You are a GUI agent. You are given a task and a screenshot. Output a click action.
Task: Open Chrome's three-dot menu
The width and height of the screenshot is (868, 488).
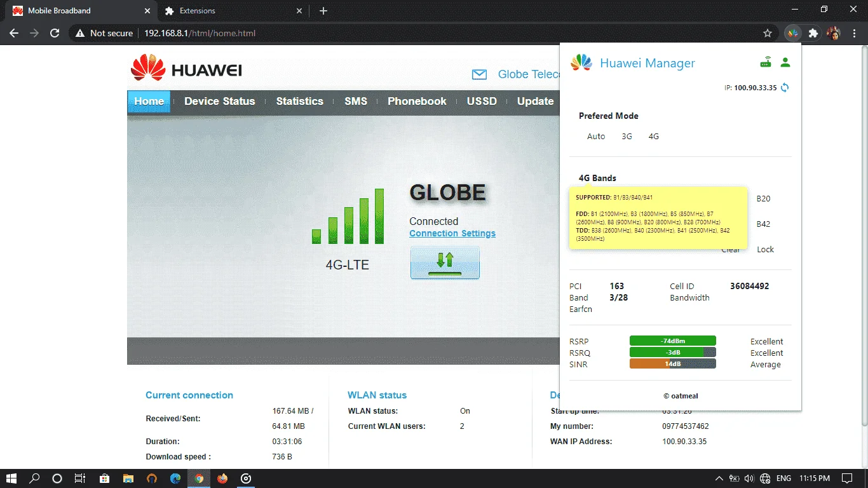tap(853, 33)
